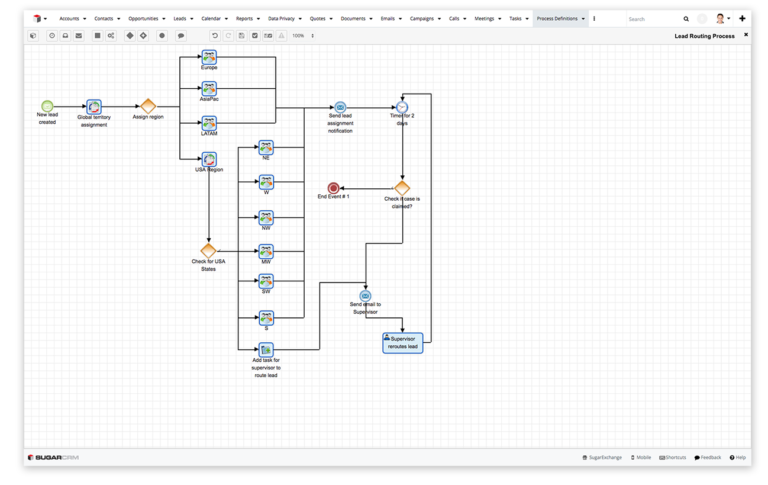Click the Feedback link in the footer
Viewport: 768px width, 485px height.
click(707, 457)
